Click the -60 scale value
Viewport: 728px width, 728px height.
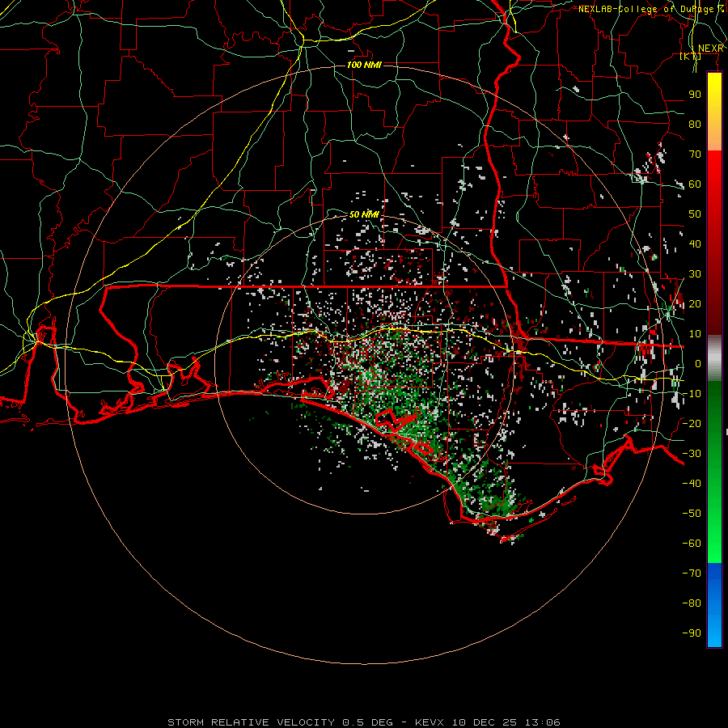(692, 544)
